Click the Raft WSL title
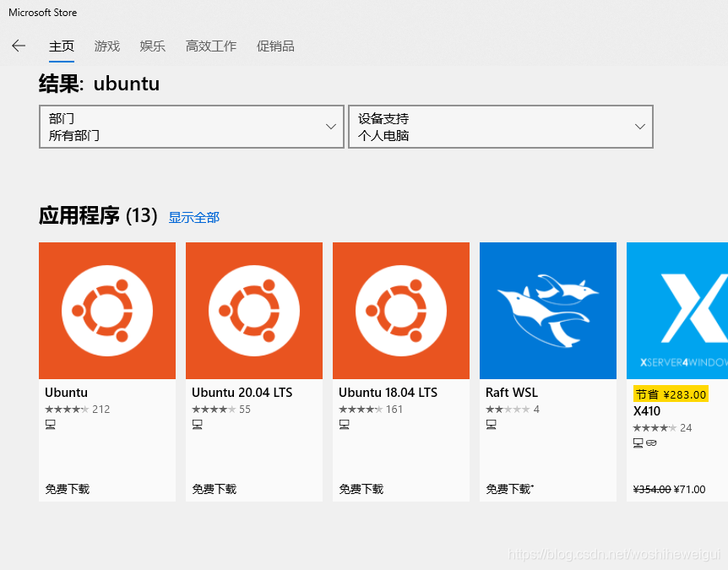The width and height of the screenshot is (728, 570). click(512, 393)
